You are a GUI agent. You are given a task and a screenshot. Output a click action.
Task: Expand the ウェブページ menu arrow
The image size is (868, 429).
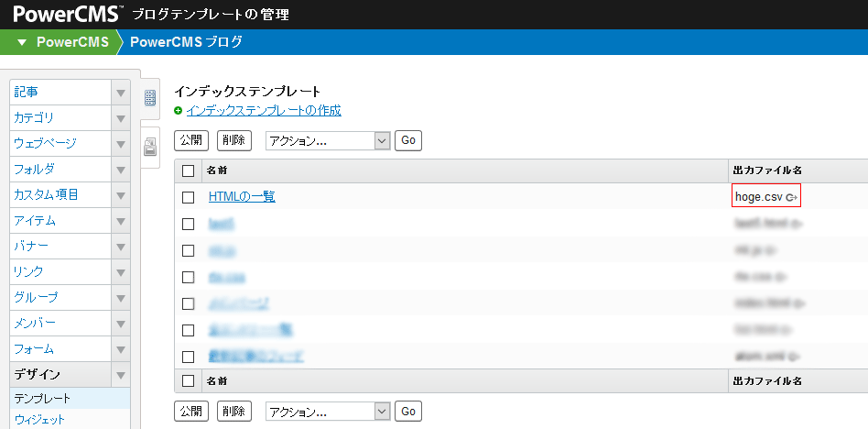pyautogui.click(x=121, y=144)
